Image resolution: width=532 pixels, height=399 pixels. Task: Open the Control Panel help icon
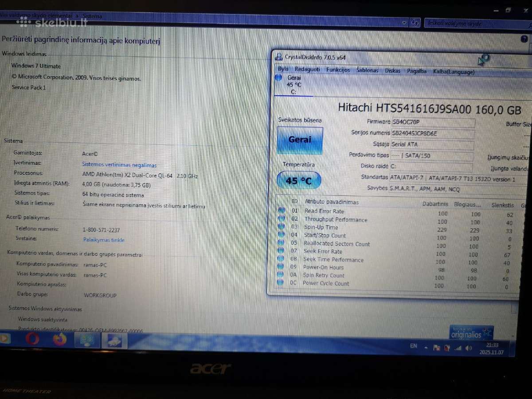(524, 39)
